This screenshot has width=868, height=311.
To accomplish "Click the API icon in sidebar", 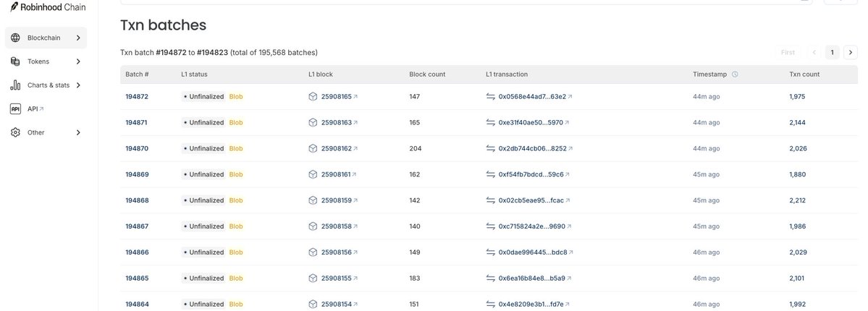I will coord(15,109).
